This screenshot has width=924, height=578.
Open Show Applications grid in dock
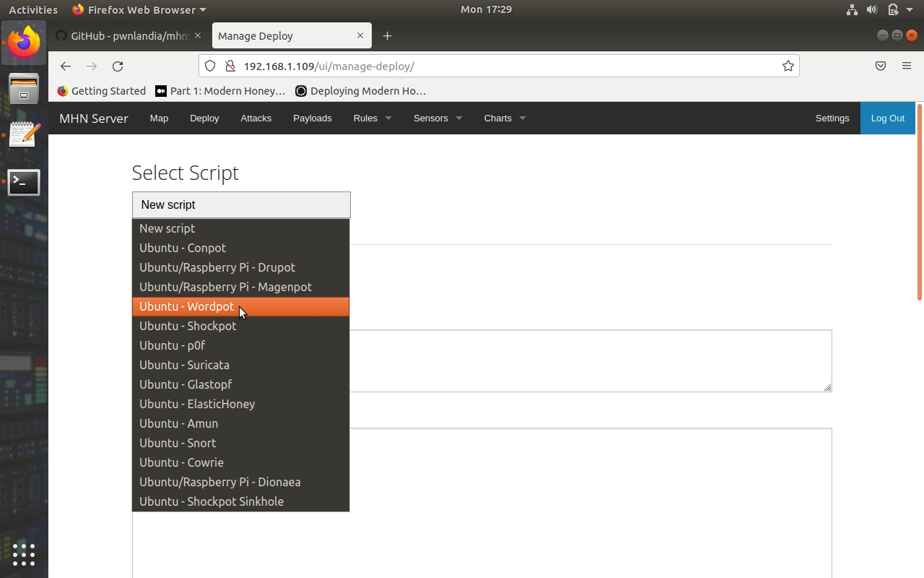point(24,554)
